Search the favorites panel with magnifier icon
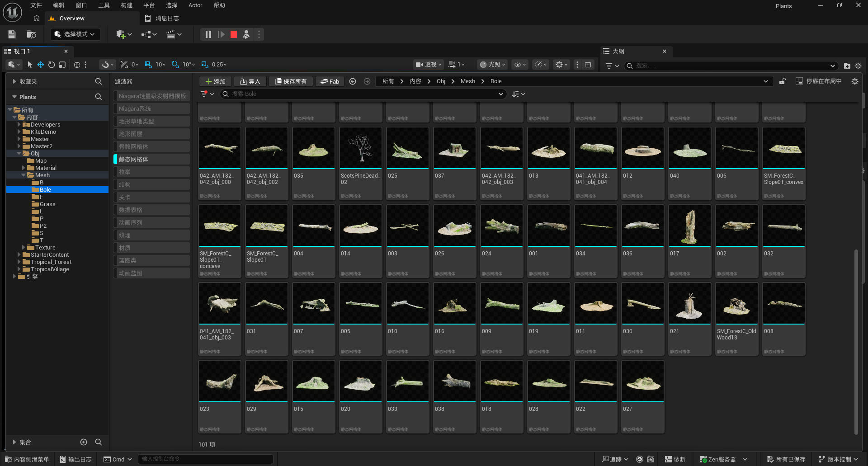868x466 pixels. pyautogui.click(x=98, y=81)
